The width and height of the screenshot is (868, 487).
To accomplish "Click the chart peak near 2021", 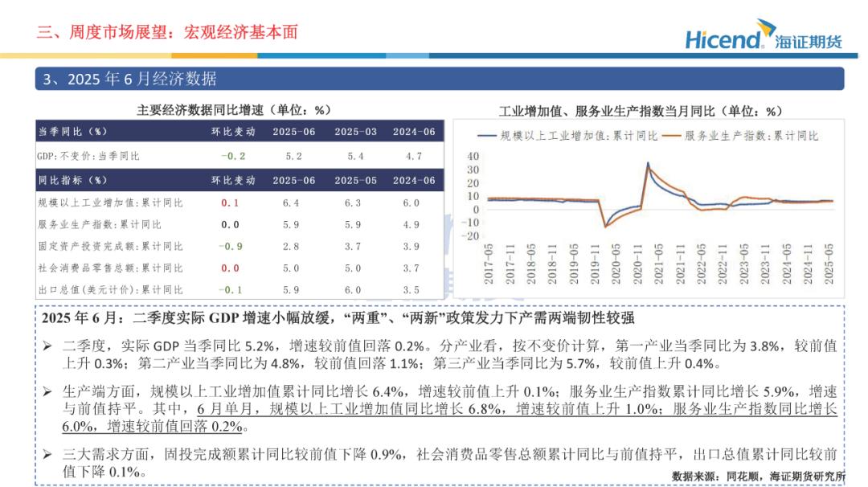I will point(649,164).
